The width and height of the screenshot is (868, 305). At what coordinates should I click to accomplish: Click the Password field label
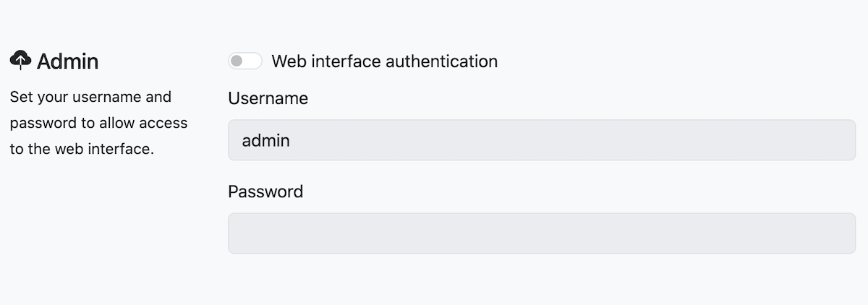265,192
